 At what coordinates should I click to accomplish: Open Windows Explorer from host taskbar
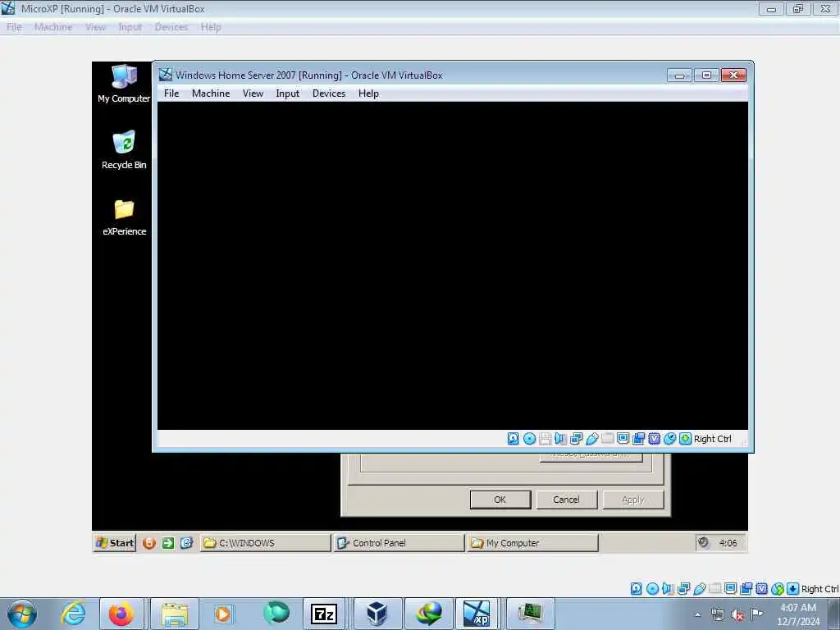coord(175,614)
